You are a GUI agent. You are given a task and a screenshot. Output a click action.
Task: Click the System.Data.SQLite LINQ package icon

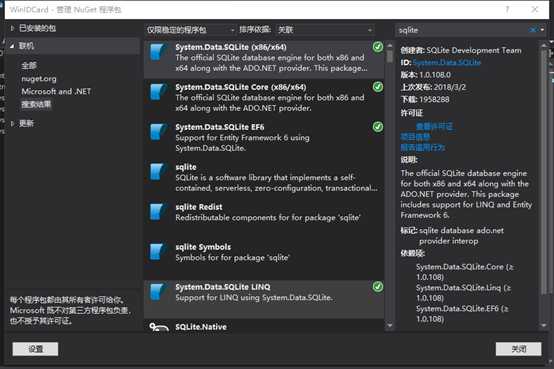click(158, 292)
